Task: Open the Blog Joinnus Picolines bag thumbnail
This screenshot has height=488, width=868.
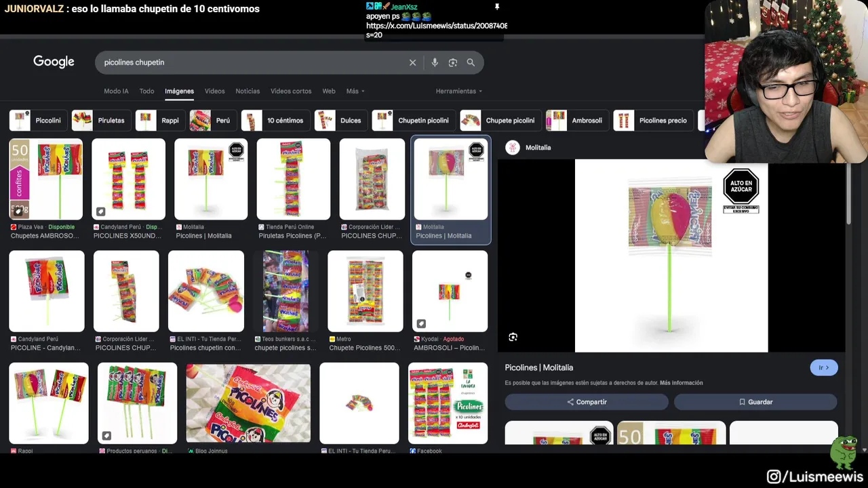Action: tap(248, 403)
